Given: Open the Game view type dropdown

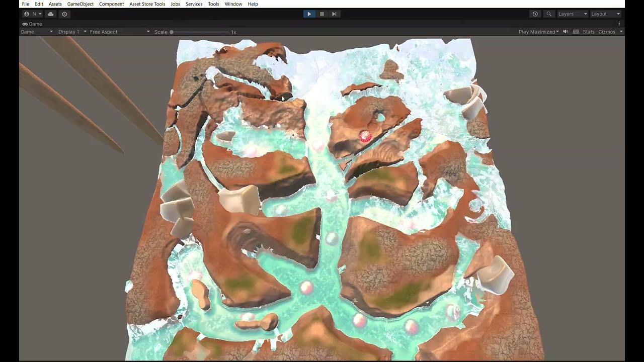Looking at the screenshot, I should (x=37, y=32).
